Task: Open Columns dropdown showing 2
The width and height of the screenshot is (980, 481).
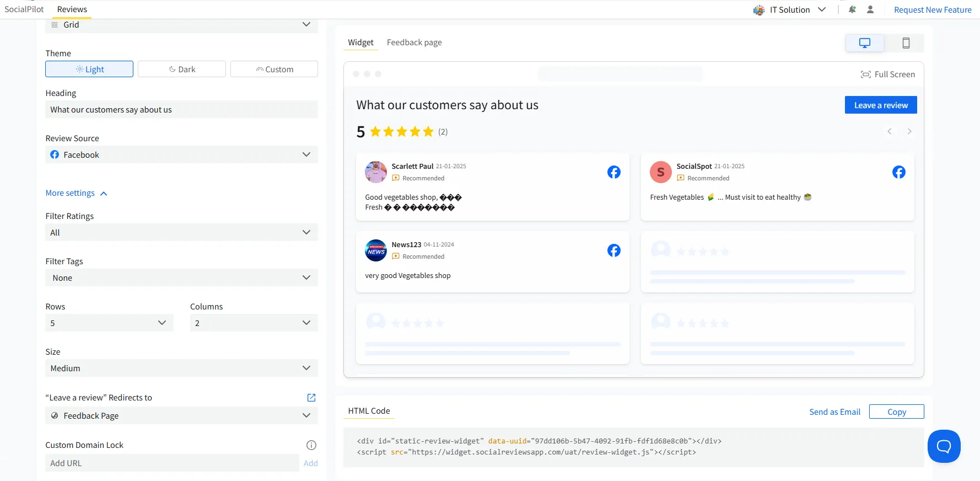Action: 254,323
